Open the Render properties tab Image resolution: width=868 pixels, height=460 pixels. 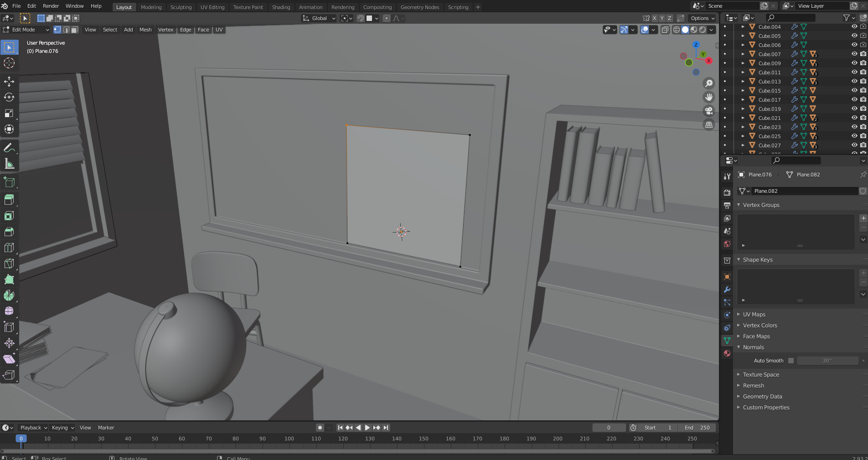point(727,192)
